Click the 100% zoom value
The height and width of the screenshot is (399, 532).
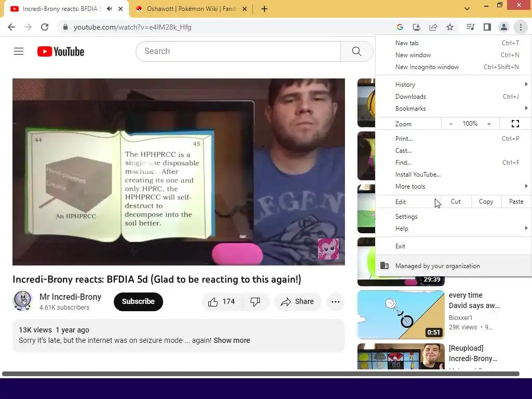pos(470,124)
